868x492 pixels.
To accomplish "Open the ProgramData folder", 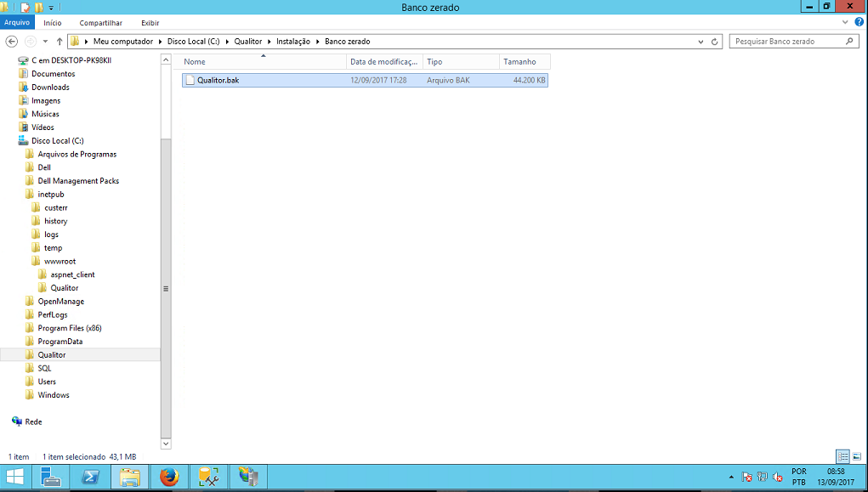I will click(60, 342).
